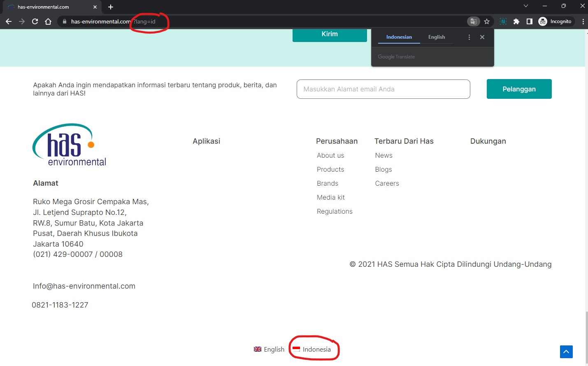Select Indonesian in translate popup
The height and width of the screenshot is (366, 588).
pyautogui.click(x=399, y=37)
